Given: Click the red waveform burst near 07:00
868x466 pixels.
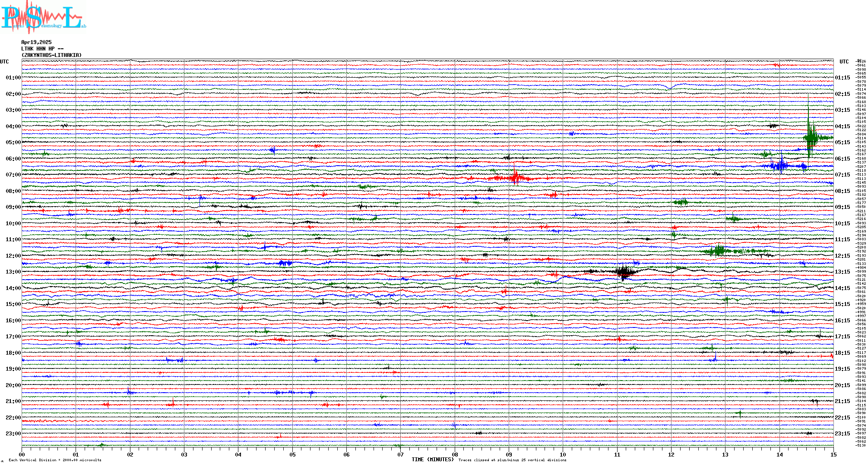Looking at the screenshot, I should pos(515,177).
